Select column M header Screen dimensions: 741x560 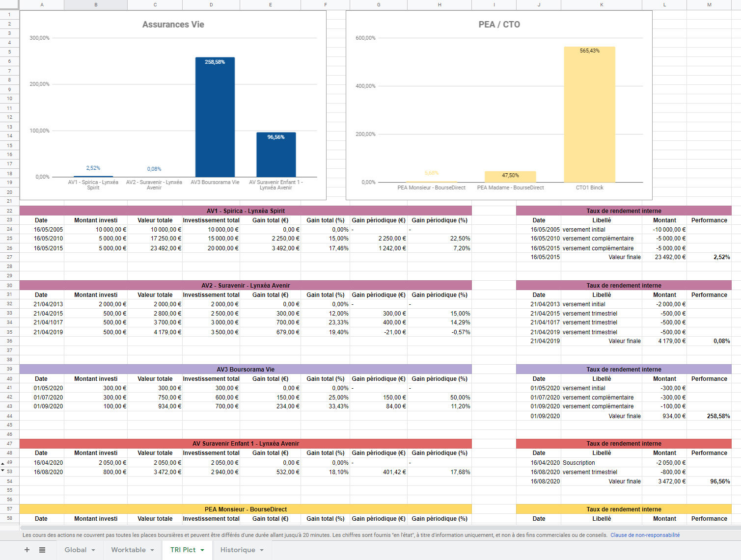coord(709,5)
